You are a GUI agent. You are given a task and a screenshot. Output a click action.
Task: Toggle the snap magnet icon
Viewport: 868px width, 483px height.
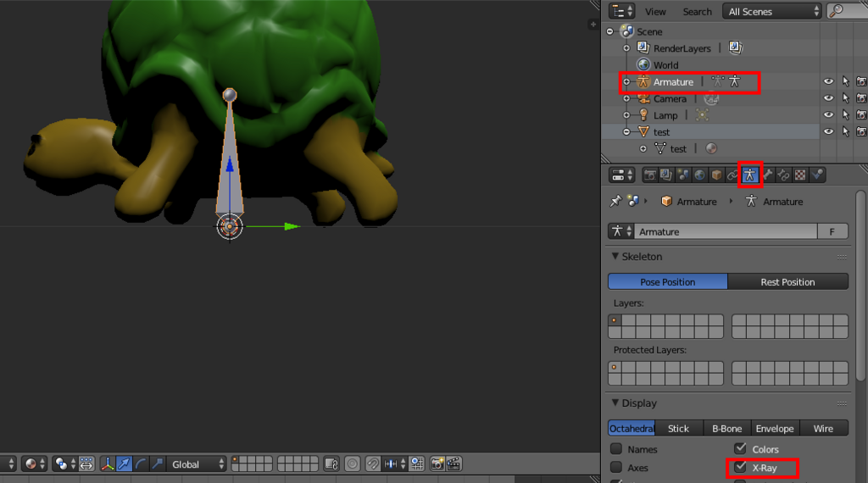click(x=373, y=464)
